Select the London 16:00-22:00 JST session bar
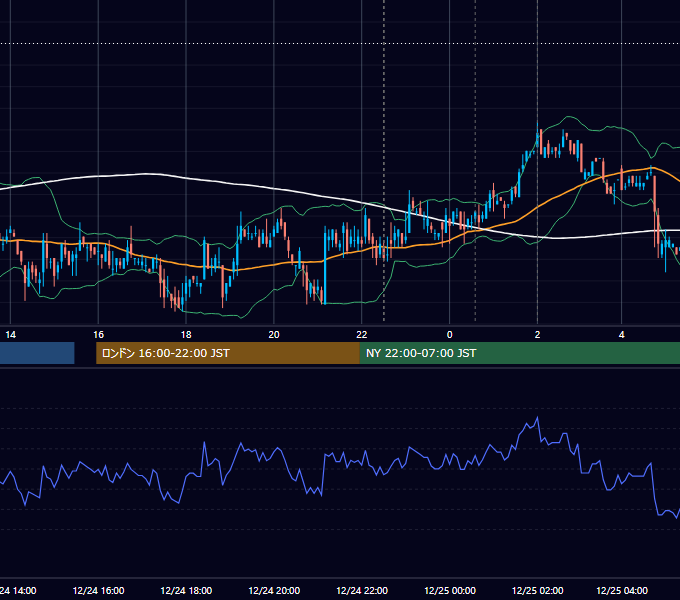The width and height of the screenshot is (680, 600). (228, 353)
